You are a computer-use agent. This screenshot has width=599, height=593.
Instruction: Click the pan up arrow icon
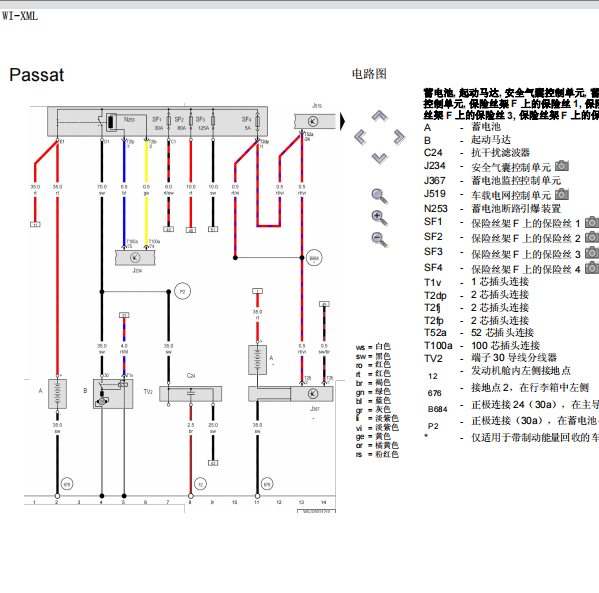click(x=380, y=116)
